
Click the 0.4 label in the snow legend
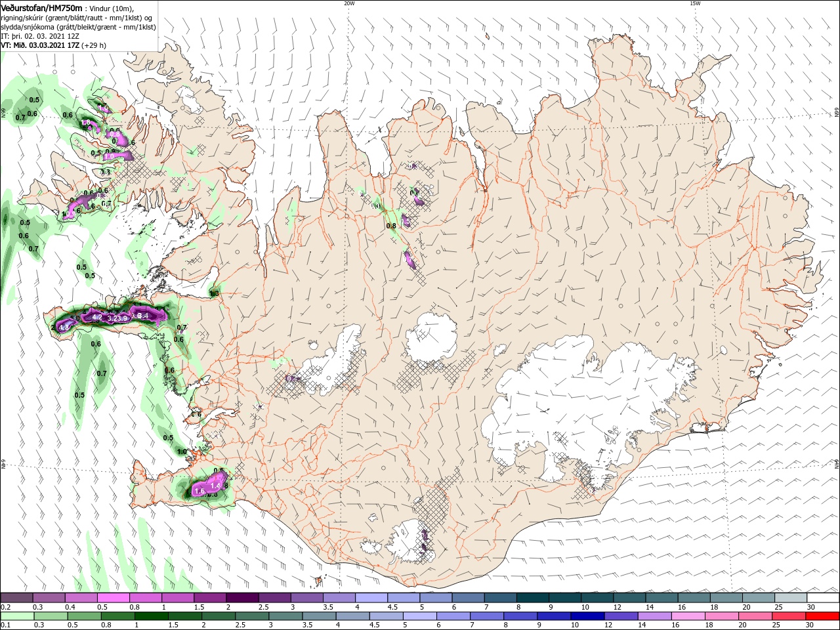point(70,607)
